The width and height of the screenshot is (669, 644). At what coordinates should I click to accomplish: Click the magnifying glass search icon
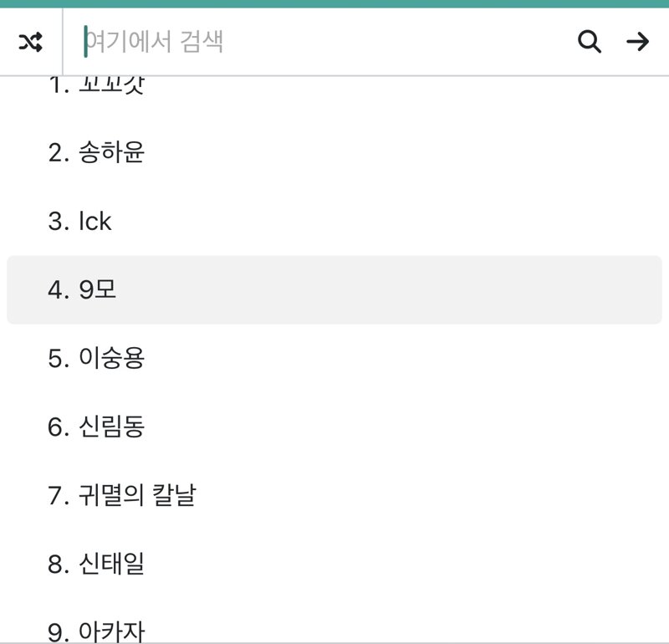[590, 42]
